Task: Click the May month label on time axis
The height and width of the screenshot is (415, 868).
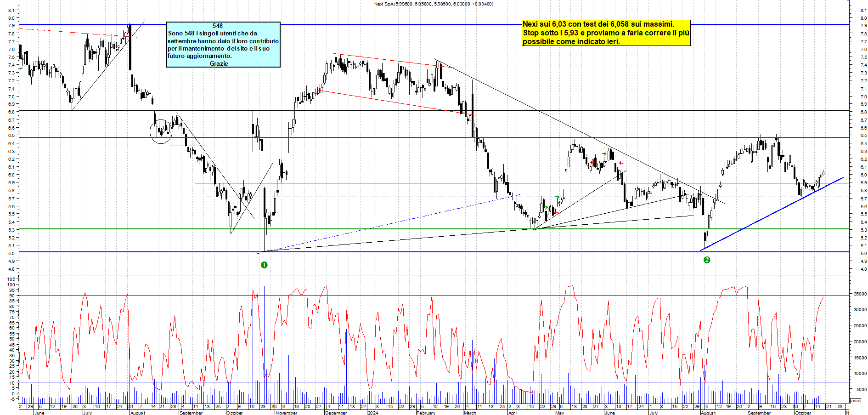Action: 559,413
